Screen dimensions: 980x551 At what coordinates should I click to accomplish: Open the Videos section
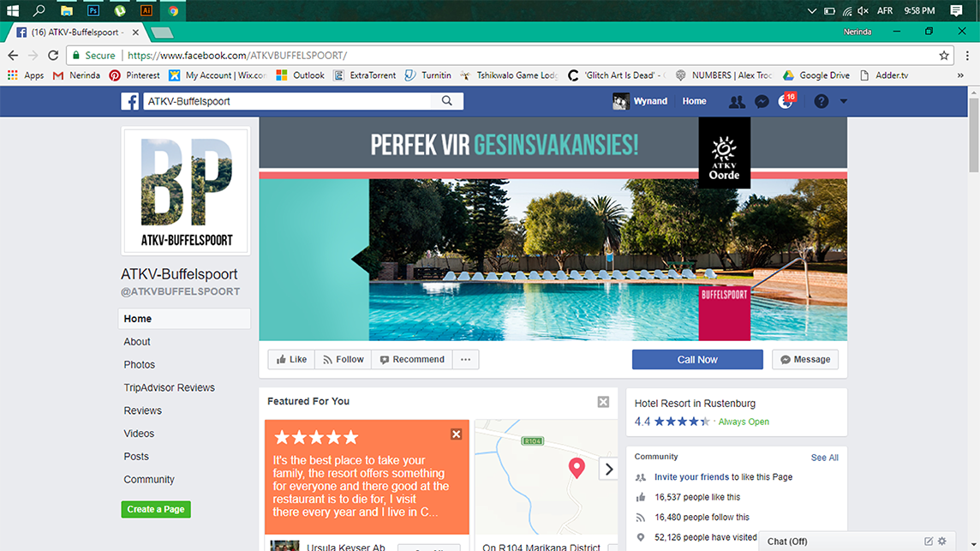click(139, 434)
